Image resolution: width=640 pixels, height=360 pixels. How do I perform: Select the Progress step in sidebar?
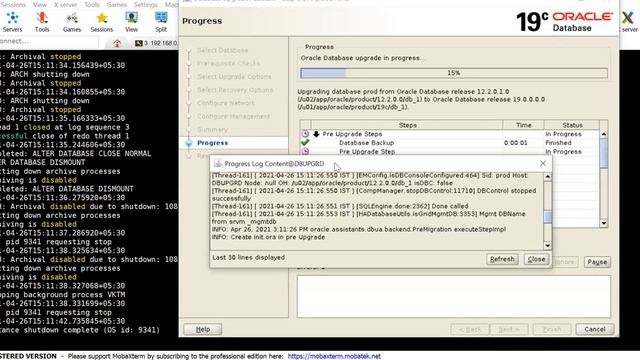click(x=212, y=143)
